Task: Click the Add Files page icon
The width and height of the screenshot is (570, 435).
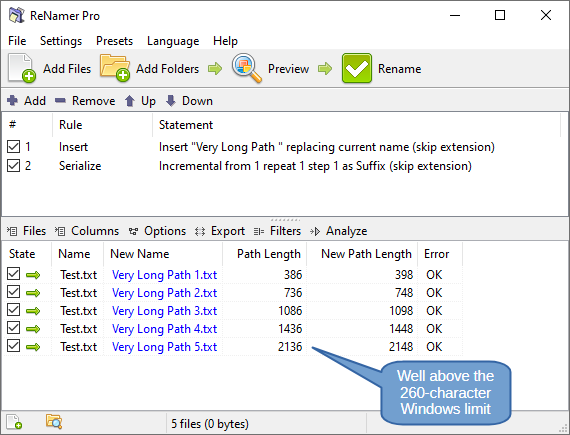Action: (22, 68)
